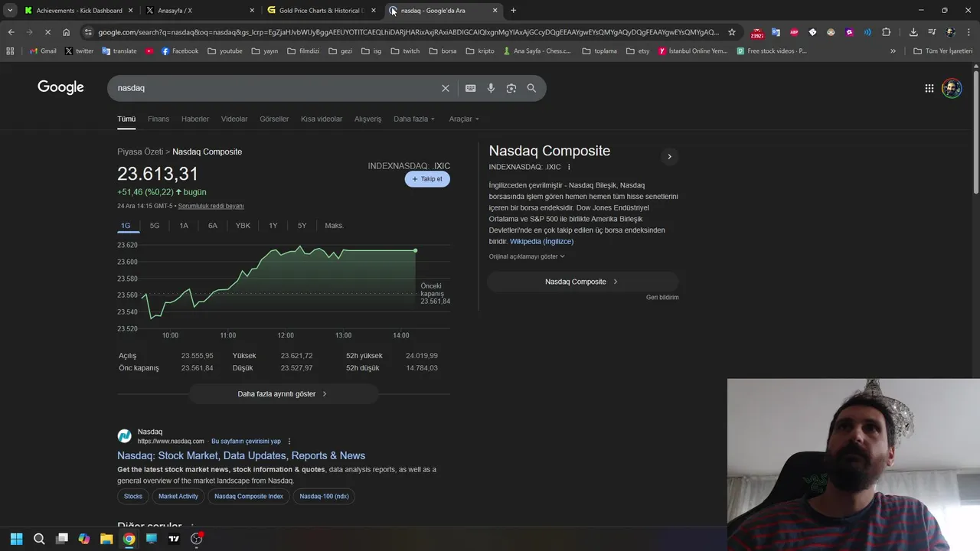Expand Daha fazla ayrıntı göster
The width and height of the screenshot is (980, 551).
[283, 394]
